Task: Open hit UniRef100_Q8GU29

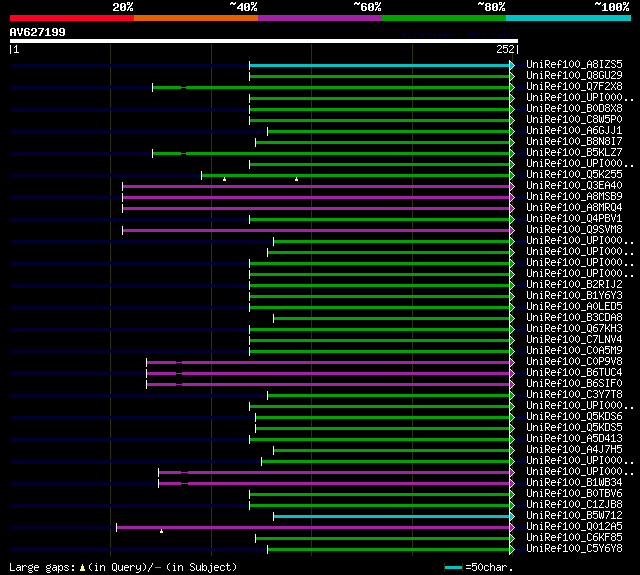Action: click(x=574, y=75)
